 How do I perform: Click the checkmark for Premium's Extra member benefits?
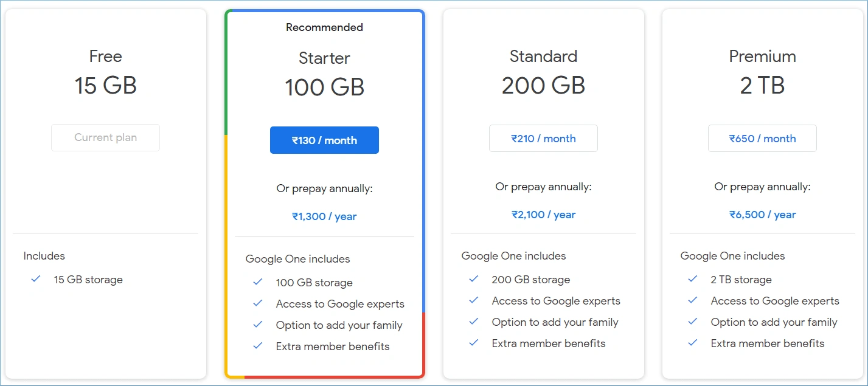click(x=692, y=343)
